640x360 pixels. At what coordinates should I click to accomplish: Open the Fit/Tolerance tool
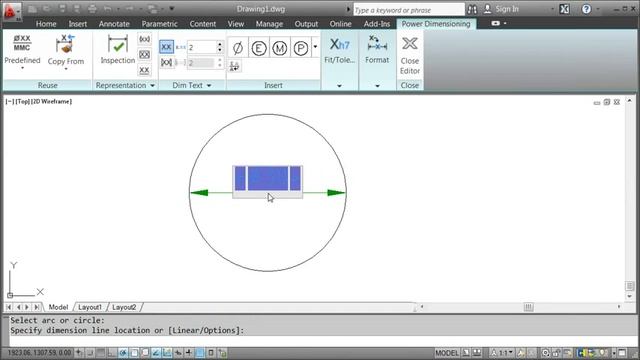[339, 50]
